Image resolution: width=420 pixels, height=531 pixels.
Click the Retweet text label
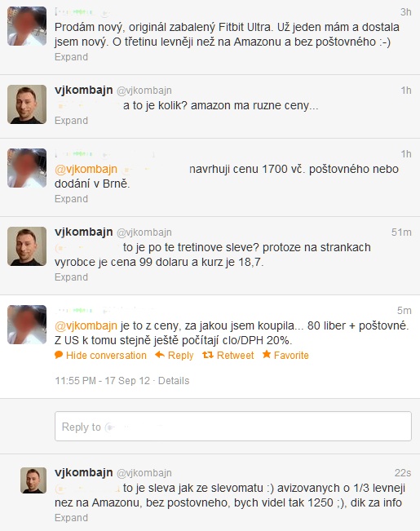coord(235,356)
